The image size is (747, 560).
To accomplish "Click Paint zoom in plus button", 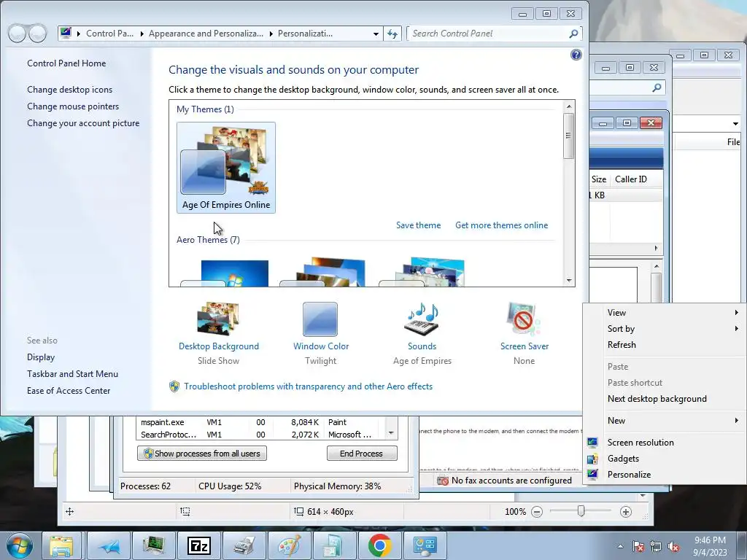I will (x=625, y=512).
